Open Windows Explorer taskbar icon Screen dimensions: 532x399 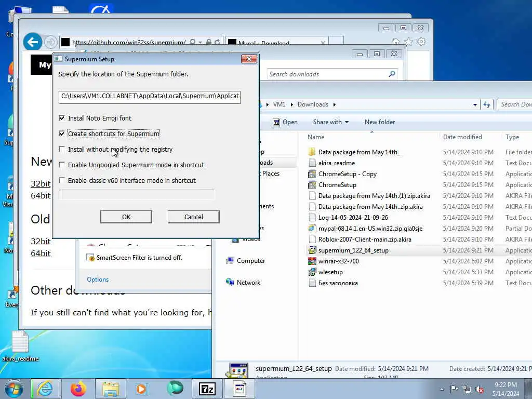(110, 389)
